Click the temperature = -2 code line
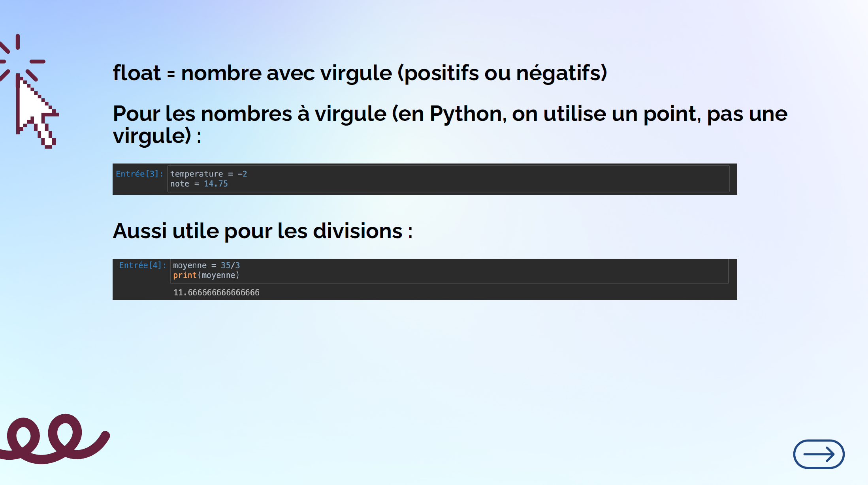The width and height of the screenshot is (868, 485). 208,174
